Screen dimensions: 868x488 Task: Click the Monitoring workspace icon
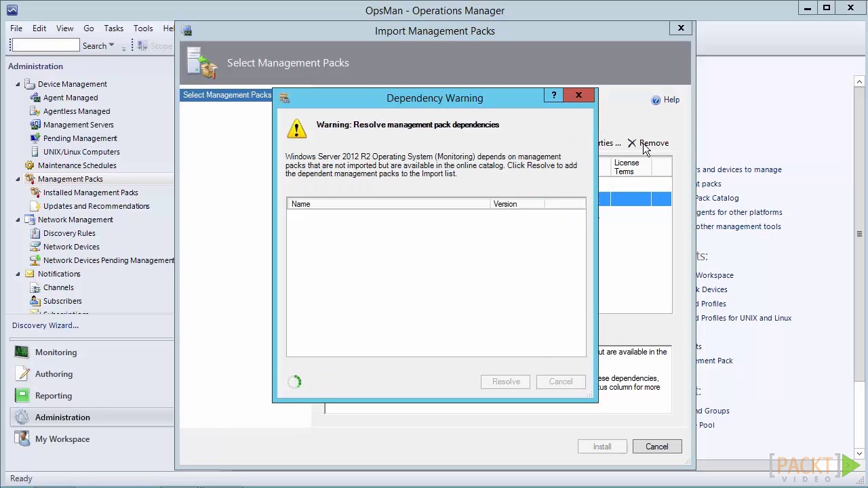point(22,352)
